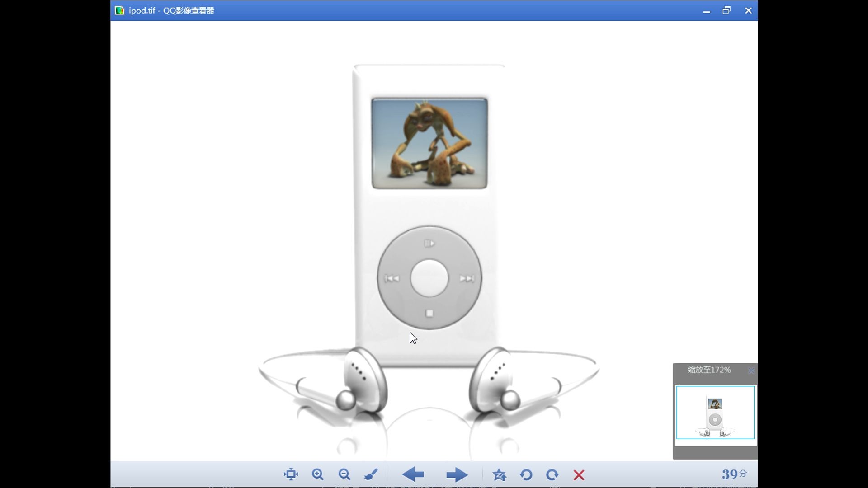Click the 缩放至172% zoom label
868x488 pixels.
(708, 370)
